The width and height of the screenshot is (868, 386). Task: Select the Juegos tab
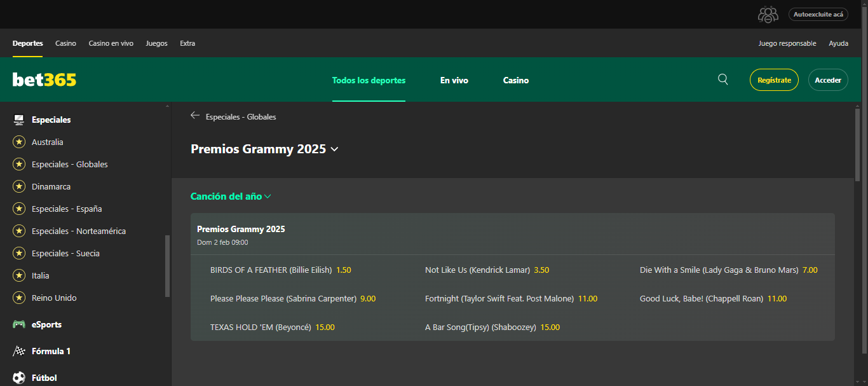pos(157,43)
